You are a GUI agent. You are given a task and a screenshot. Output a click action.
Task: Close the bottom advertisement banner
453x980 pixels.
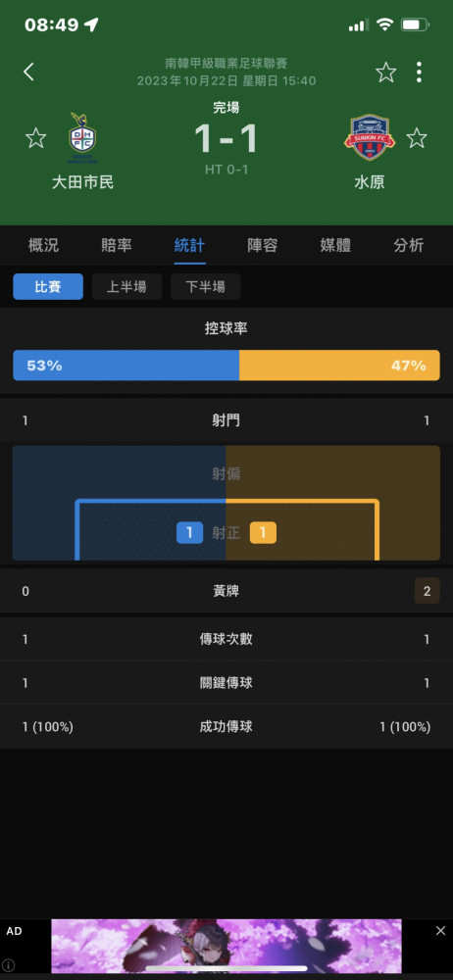click(440, 931)
